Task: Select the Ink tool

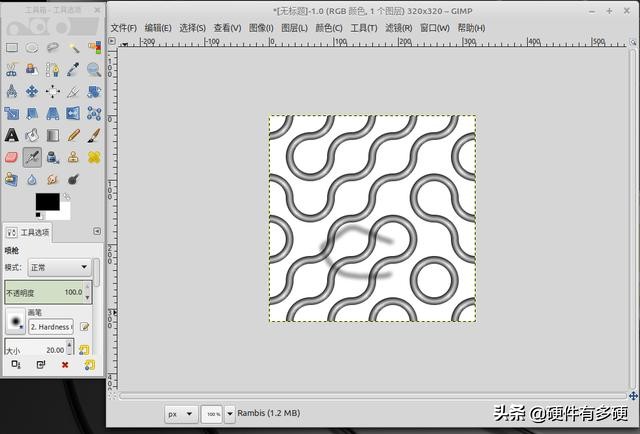Action: point(53,157)
